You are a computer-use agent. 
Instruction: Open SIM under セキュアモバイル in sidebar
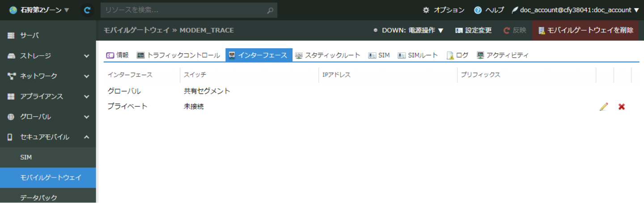pyautogui.click(x=26, y=157)
